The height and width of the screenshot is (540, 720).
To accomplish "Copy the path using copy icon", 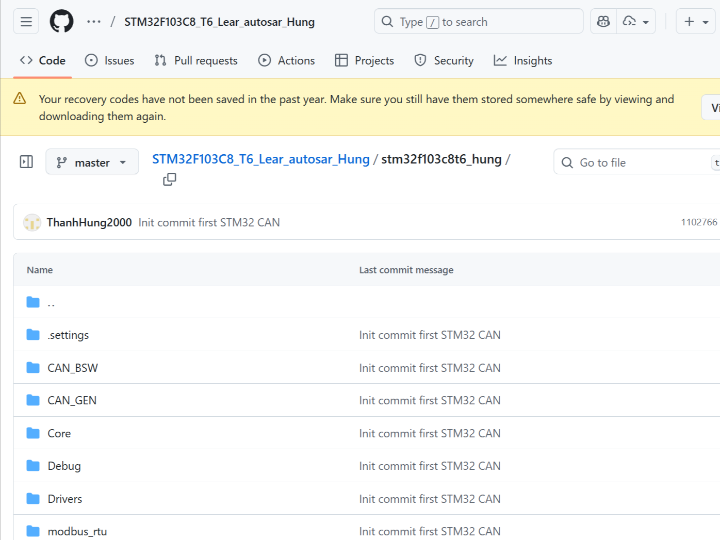I will (169, 179).
